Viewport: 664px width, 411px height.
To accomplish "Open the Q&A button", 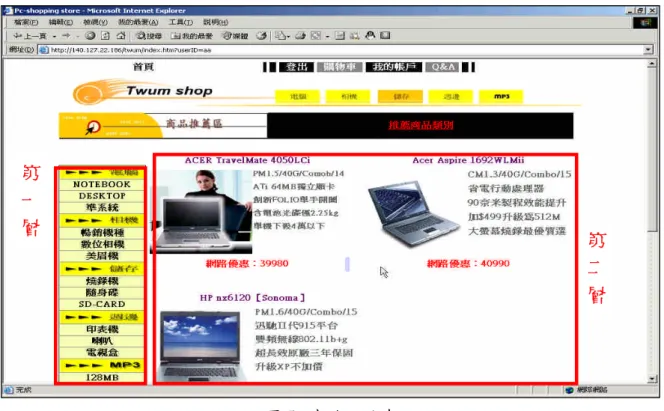I will (x=443, y=67).
